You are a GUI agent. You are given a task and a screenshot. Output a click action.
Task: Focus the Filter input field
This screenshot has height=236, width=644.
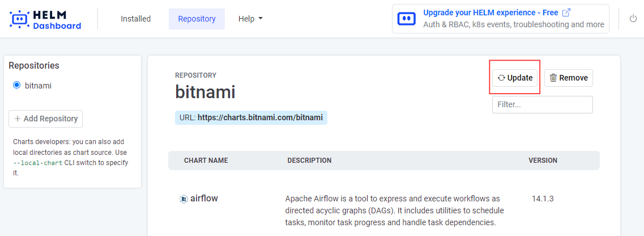(x=542, y=104)
